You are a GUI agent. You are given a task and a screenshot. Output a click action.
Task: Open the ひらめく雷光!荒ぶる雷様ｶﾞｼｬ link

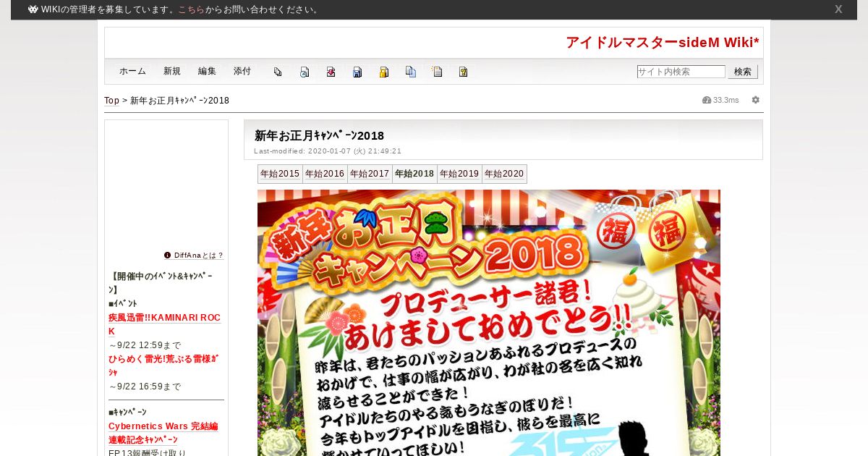(x=163, y=366)
